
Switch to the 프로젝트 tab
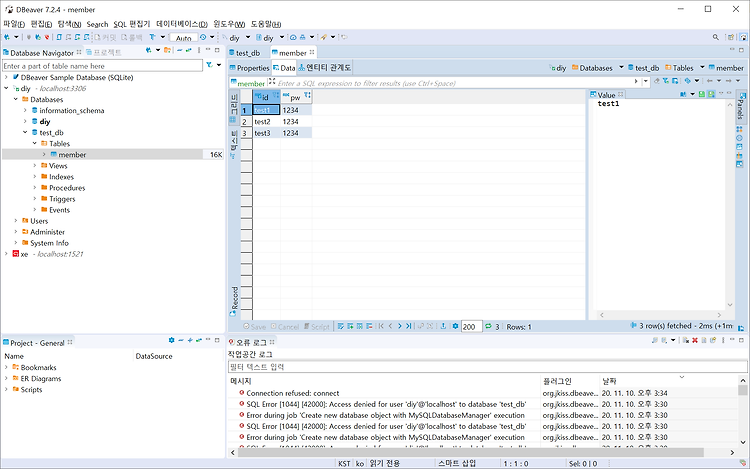click(x=103, y=53)
